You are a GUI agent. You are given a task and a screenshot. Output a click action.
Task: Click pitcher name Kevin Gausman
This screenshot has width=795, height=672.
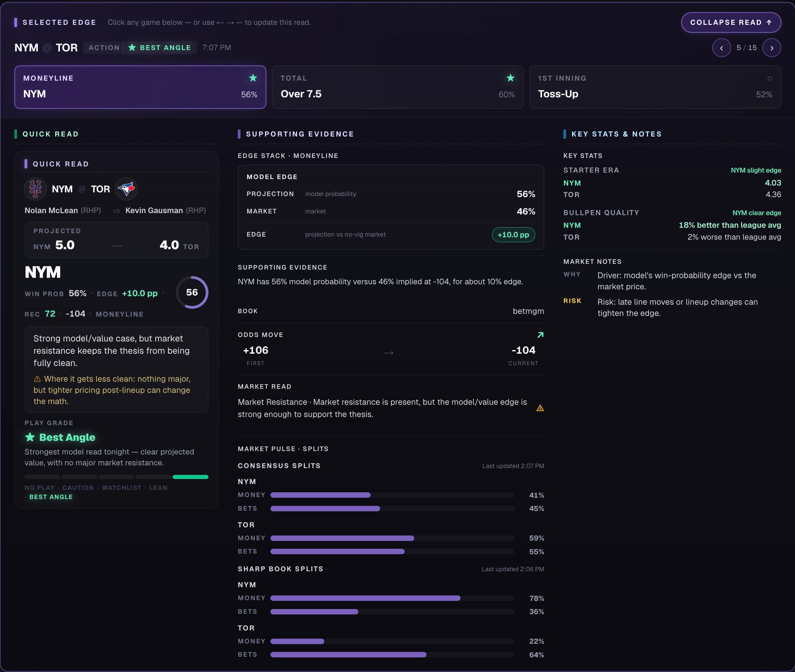(x=154, y=210)
